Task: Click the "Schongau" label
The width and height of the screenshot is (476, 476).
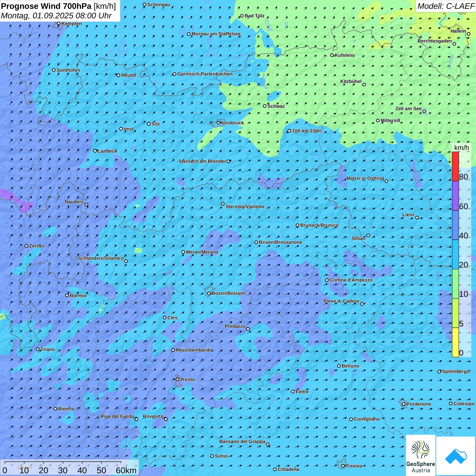Action: [159, 4]
